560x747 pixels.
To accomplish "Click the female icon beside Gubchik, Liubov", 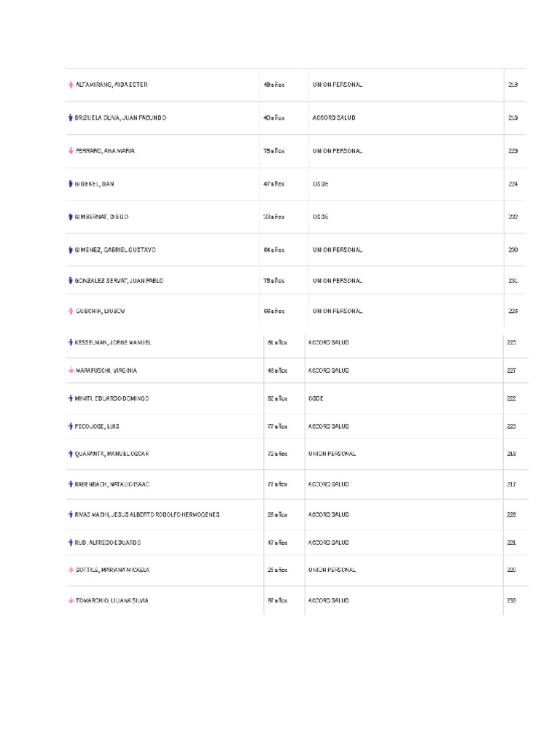I will pyautogui.click(x=70, y=311).
